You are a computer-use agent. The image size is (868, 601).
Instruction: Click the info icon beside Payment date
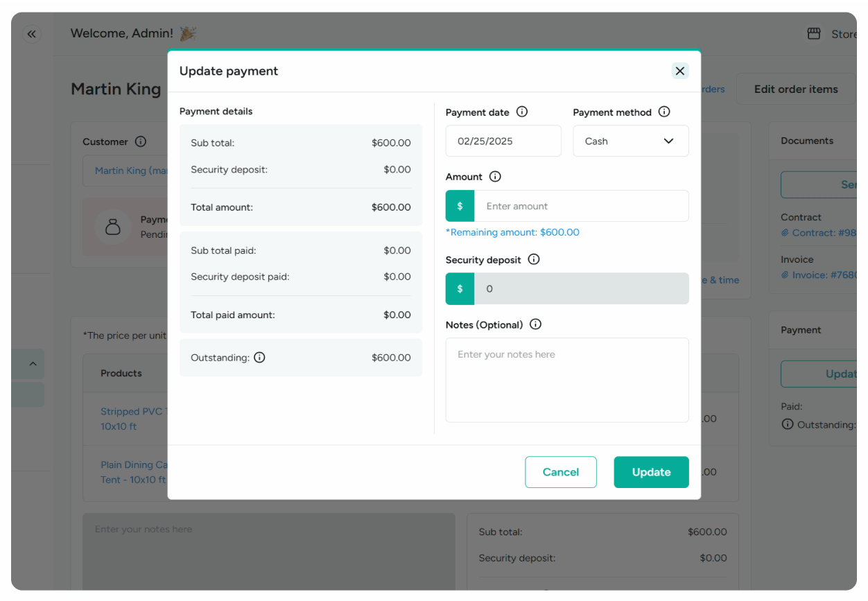(x=521, y=112)
